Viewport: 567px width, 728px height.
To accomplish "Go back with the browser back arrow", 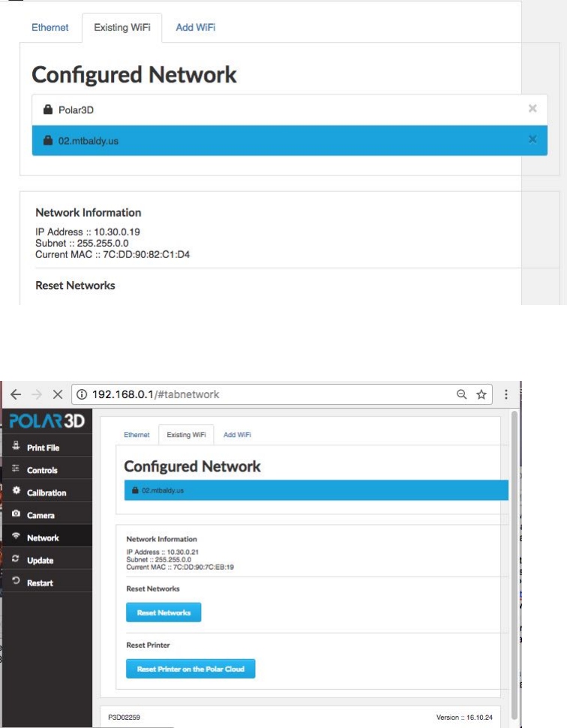I will [16, 394].
